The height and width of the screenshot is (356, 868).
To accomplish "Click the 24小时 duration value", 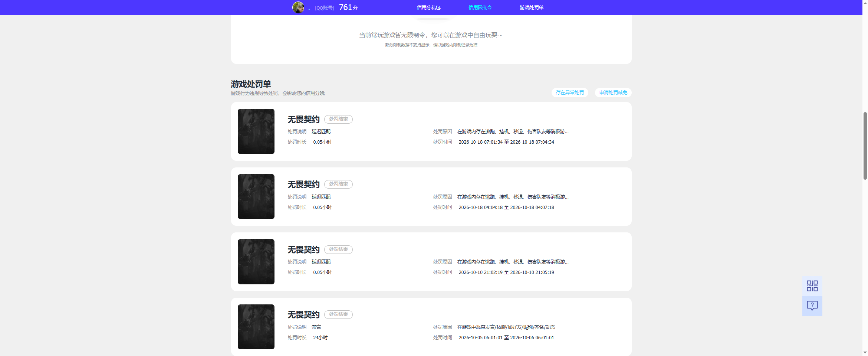I will [x=320, y=337].
